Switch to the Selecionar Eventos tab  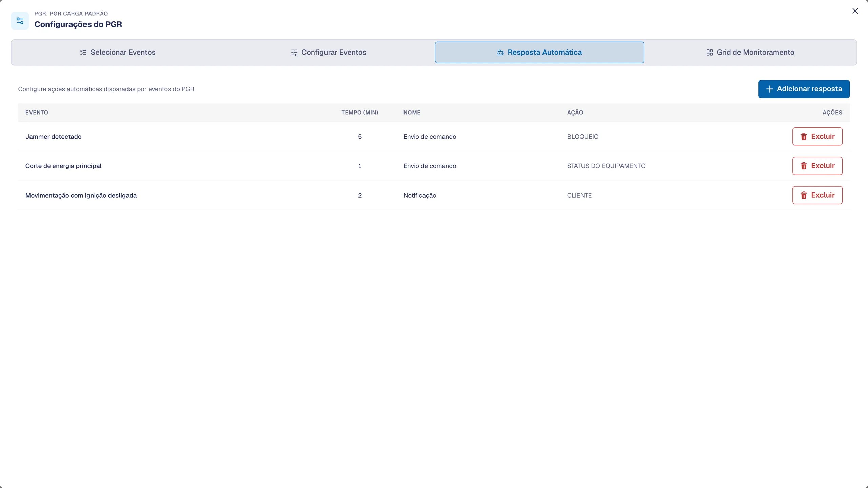coord(118,53)
